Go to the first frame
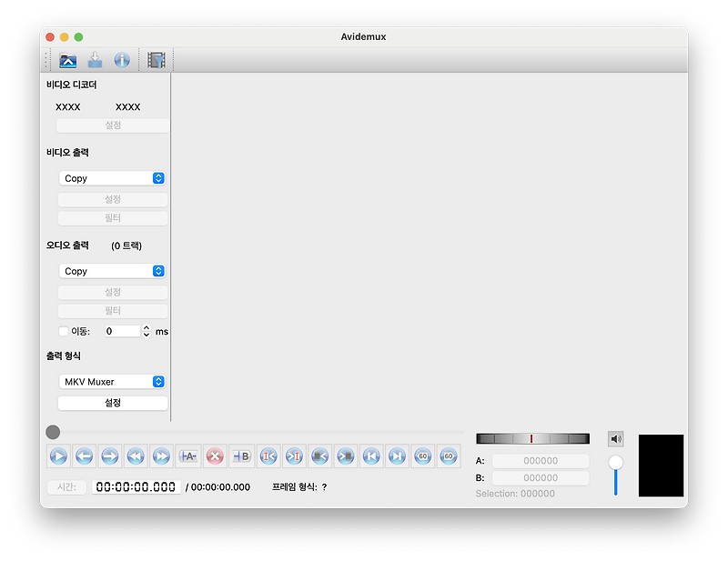This screenshot has width=728, height=561. tap(370, 456)
